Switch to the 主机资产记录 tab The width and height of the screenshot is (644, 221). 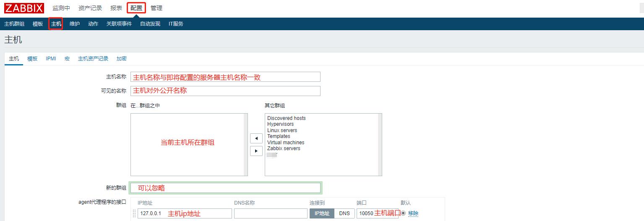pos(93,59)
